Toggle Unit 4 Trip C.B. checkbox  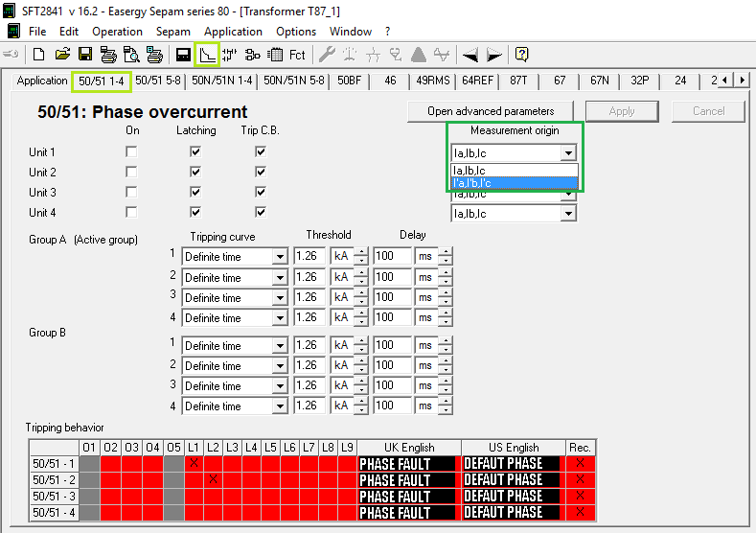261,212
